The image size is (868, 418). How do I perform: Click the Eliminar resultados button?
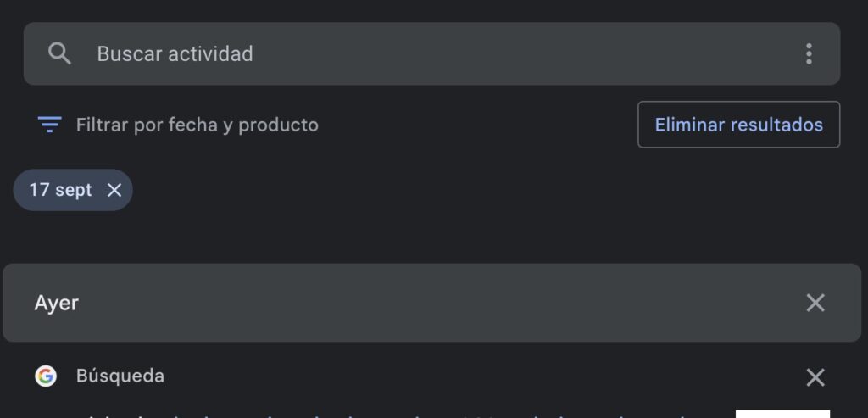click(x=738, y=125)
